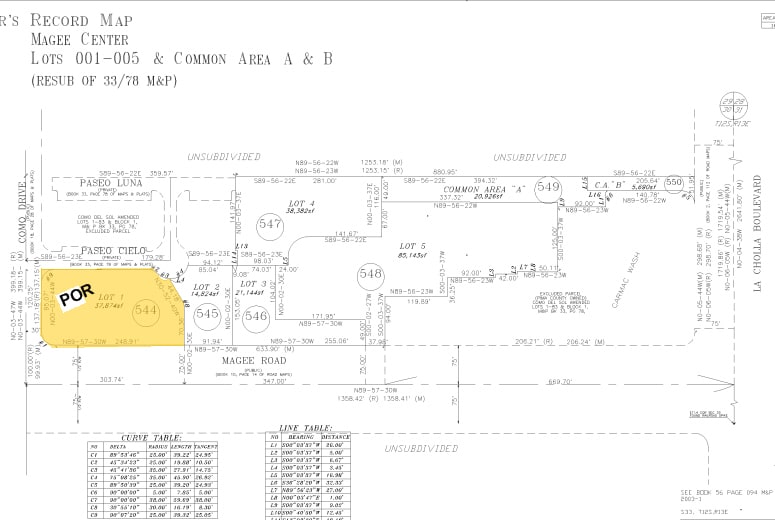Click the section marker circle at top right
The image size is (775, 520).
(734, 109)
